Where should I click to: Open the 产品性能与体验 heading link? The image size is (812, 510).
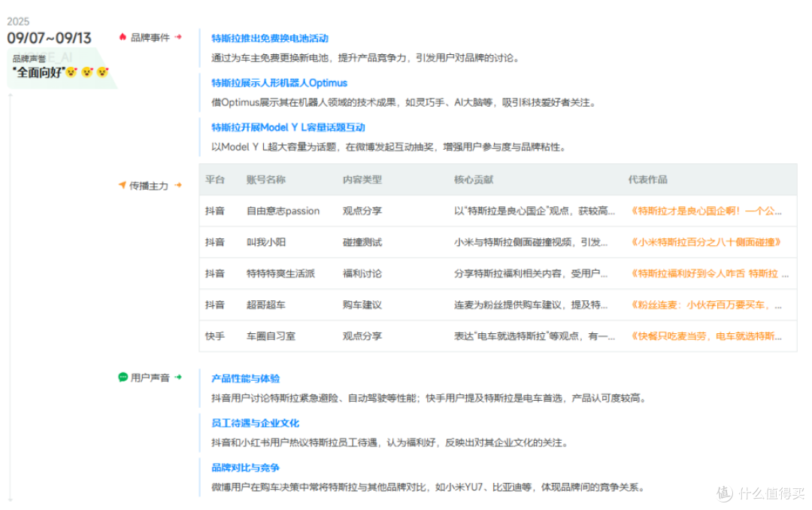click(x=245, y=378)
